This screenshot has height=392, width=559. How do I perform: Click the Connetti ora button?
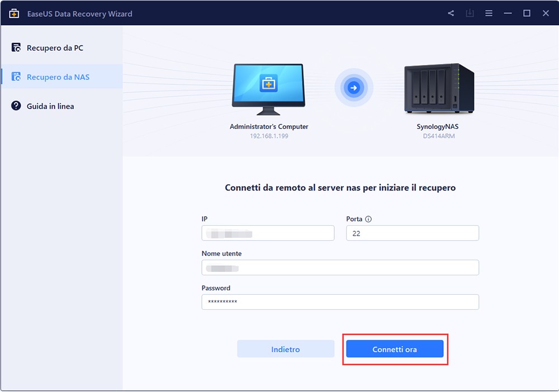click(395, 349)
